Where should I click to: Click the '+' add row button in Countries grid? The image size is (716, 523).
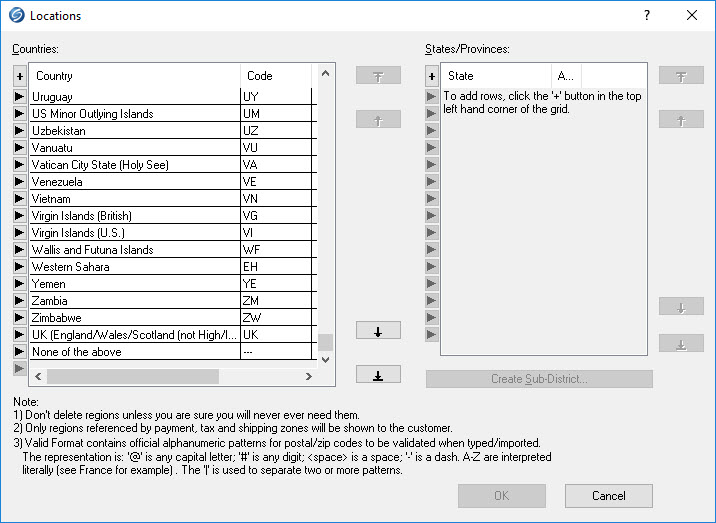click(19, 76)
